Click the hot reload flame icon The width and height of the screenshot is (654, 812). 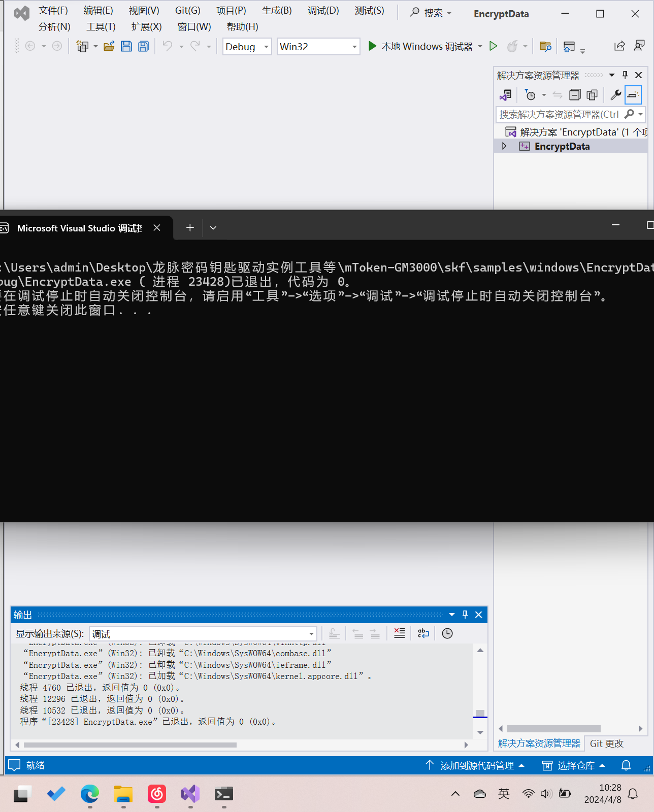513,46
